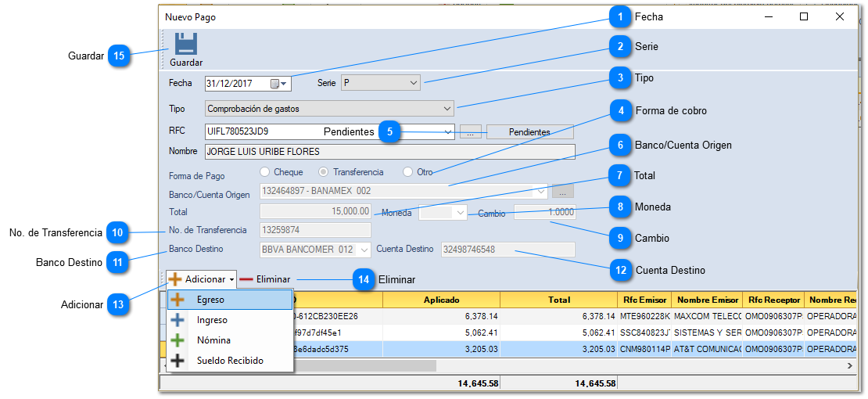Click the horizontal scrollbar right arrow

click(x=849, y=365)
